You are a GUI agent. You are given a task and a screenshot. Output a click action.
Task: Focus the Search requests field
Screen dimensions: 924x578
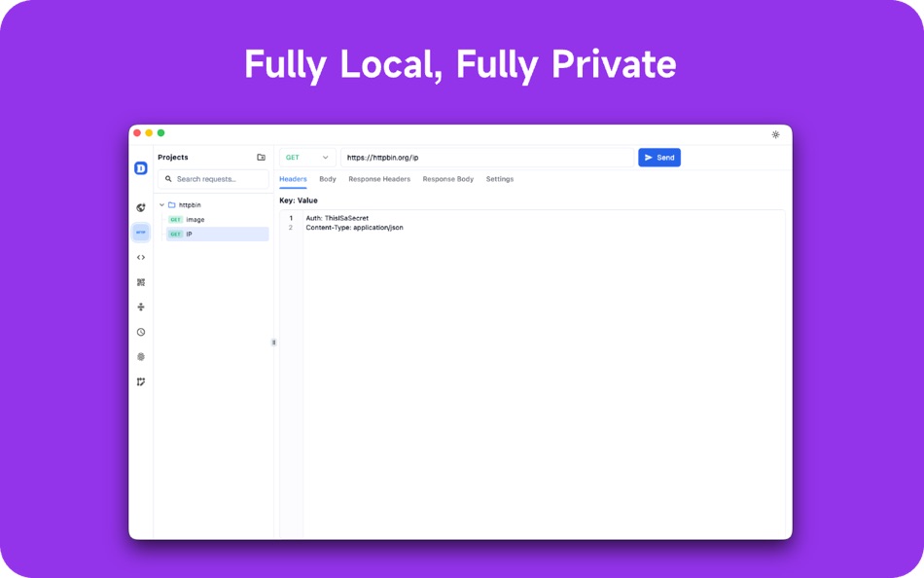[x=213, y=179]
